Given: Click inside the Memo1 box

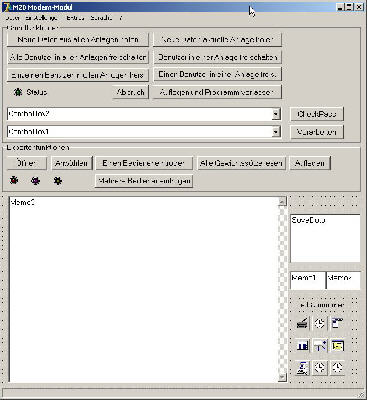Looking at the screenshot, I should pyautogui.click(x=307, y=280).
